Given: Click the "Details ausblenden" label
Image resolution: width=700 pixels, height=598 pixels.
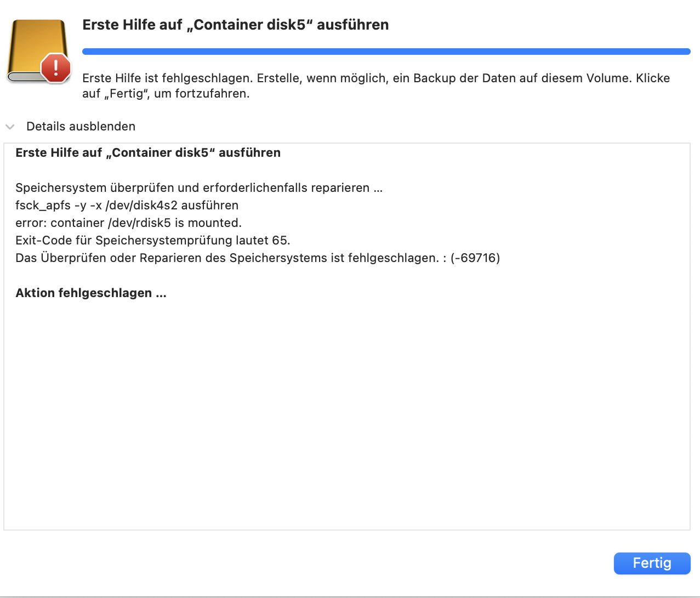Looking at the screenshot, I should (81, 127).
